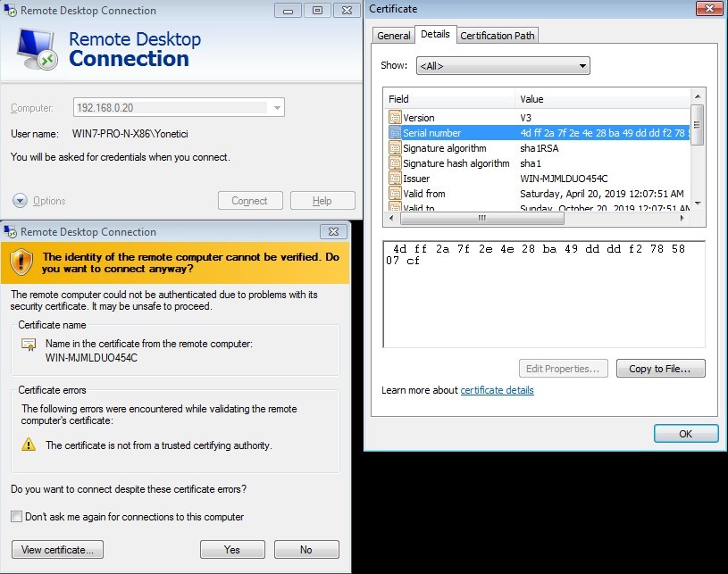This screenshot has height=574, width=728.
Task: Click Copy to File button
Action: (x=660, y=369)
